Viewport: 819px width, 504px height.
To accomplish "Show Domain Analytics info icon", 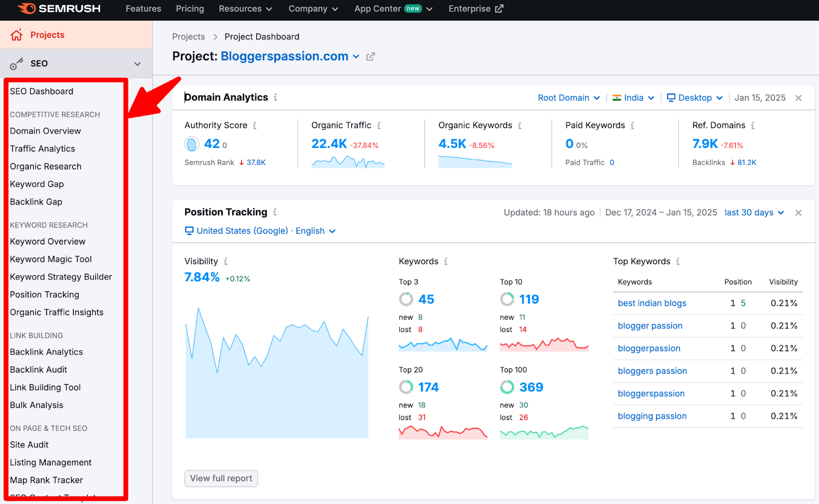I will (275, 97).
